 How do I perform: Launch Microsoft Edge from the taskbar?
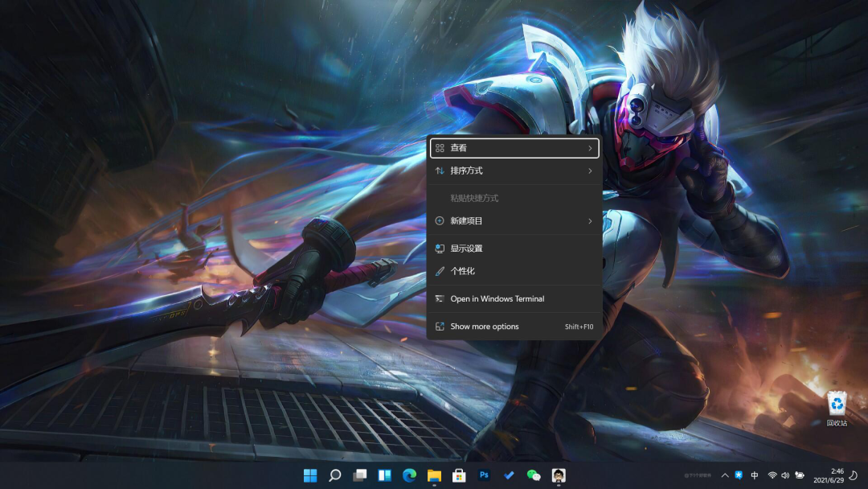[x=410, y=475]
